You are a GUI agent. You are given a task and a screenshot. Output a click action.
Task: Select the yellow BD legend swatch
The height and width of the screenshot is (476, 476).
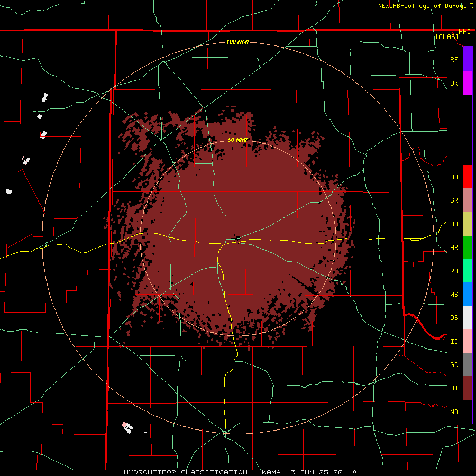pyautogui.click(x=467, y=224)
